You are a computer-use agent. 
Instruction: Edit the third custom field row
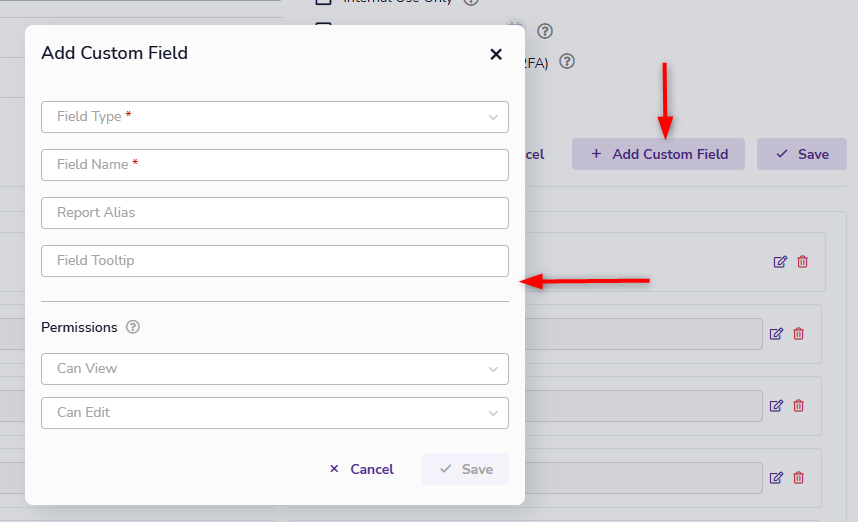pos(776,406)
